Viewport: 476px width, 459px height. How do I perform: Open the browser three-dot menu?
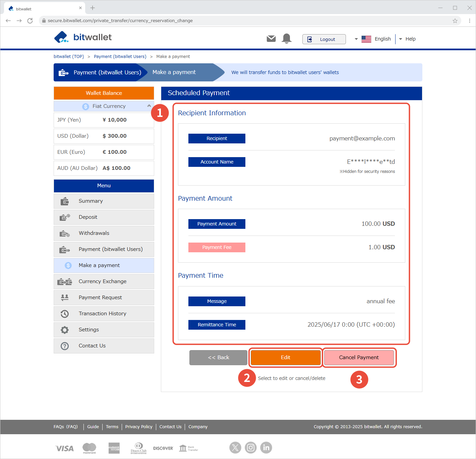(x=470, y=21)
